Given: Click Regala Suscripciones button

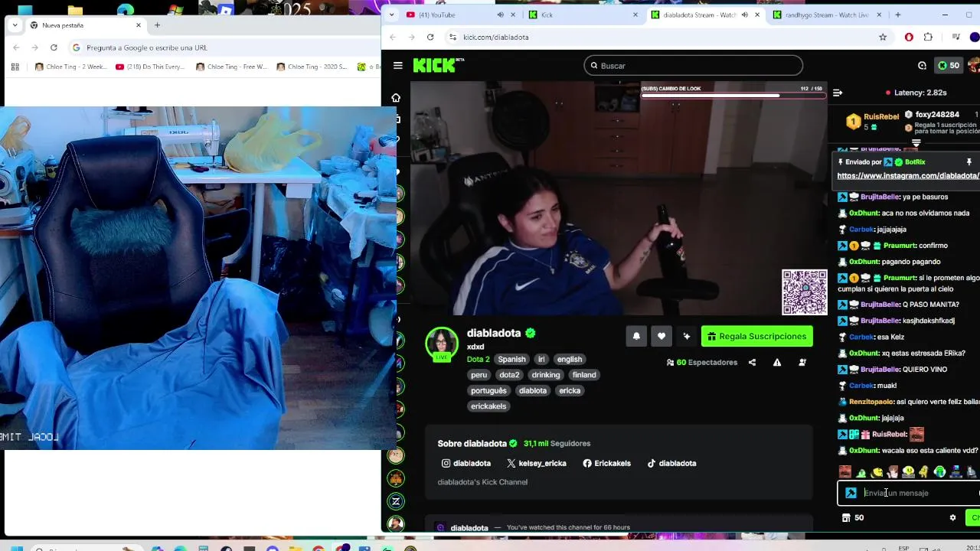Looking at the screenshot, I should pyautogui.click(x=756, y=336).
